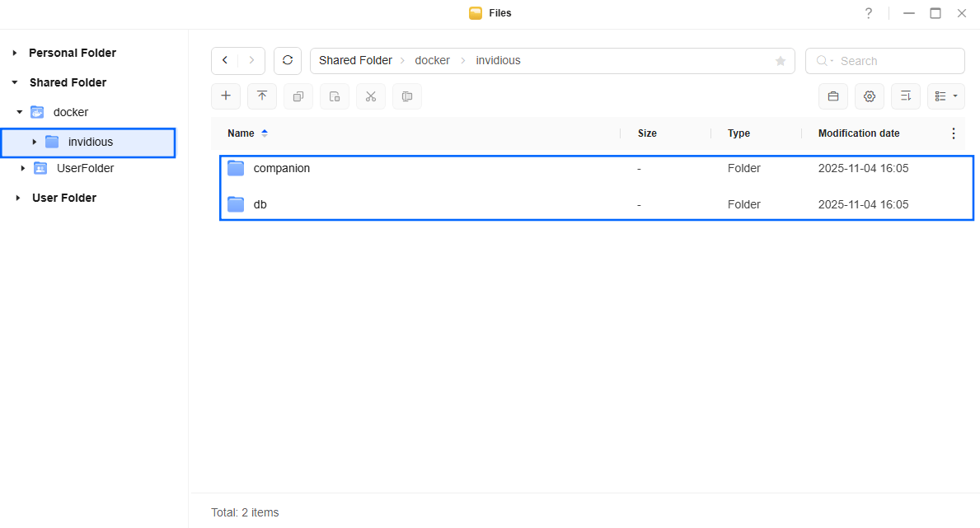Click the upload arrow icon
980x528 pixels.
coord(262,96)
